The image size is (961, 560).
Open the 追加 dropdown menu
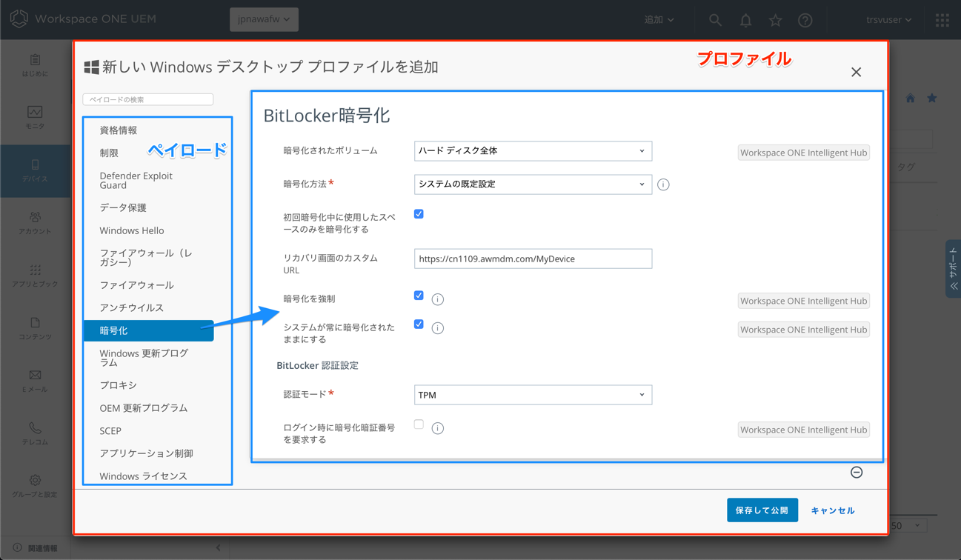tap(659, 20)
